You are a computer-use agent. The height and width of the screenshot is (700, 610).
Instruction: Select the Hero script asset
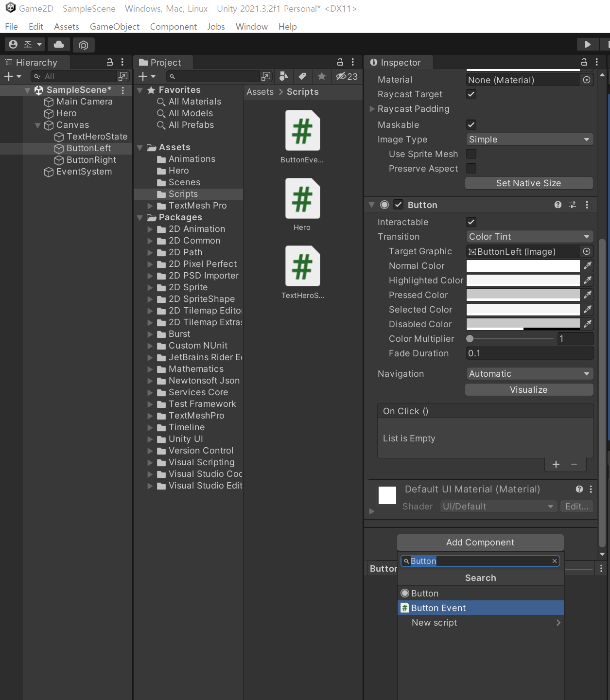pos(302,205)
